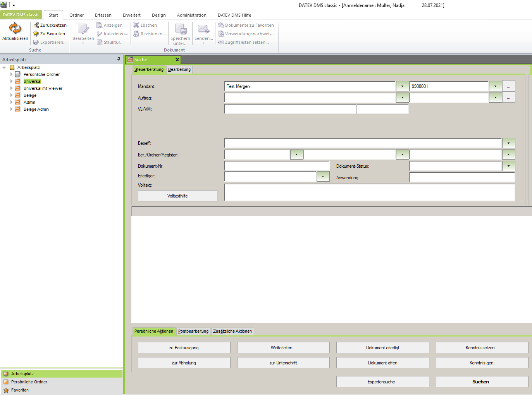The height and width of the screenshot is (395, 532).
Task: Click the Kenntnis setzen... button
Action: [482, 348]
